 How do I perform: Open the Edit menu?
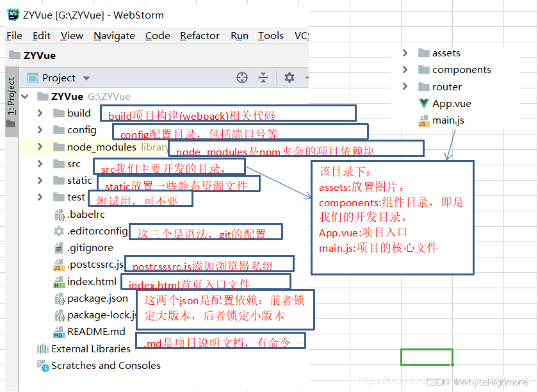pyautogui.click(x=42, y=36)
